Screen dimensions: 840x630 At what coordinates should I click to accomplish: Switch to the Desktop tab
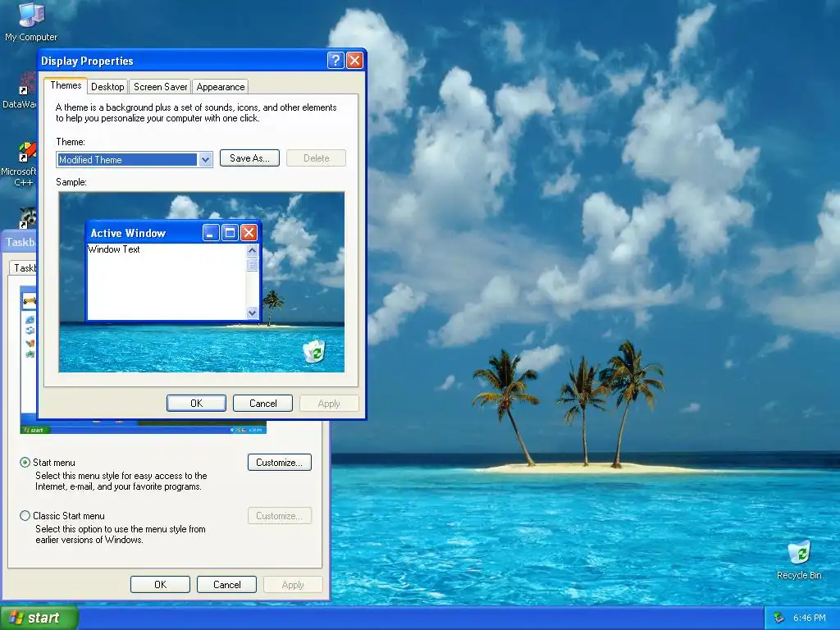(107, 87)
